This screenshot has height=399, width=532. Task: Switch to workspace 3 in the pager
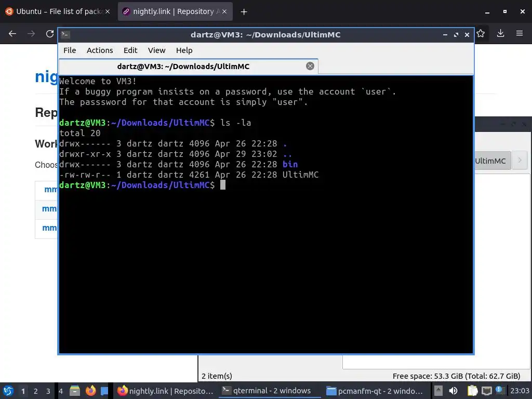48,391
